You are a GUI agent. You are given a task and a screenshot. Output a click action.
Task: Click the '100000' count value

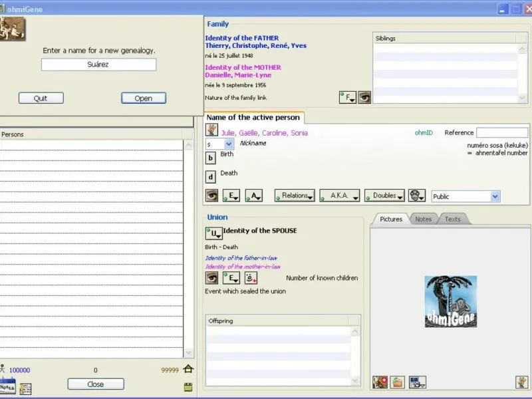tap(20, 370)
